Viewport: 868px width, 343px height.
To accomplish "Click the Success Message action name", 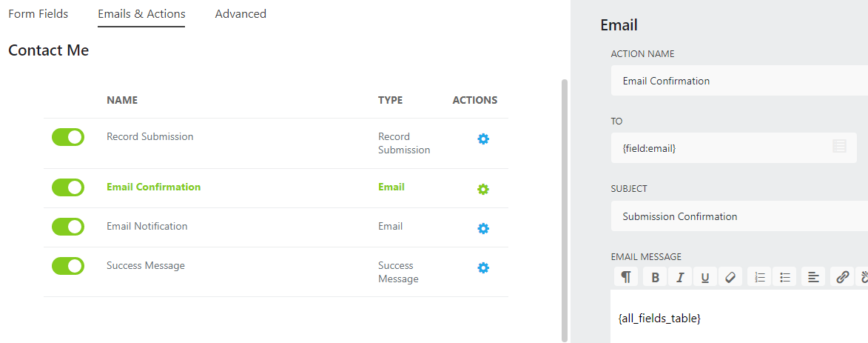I will tap(146, 265).
